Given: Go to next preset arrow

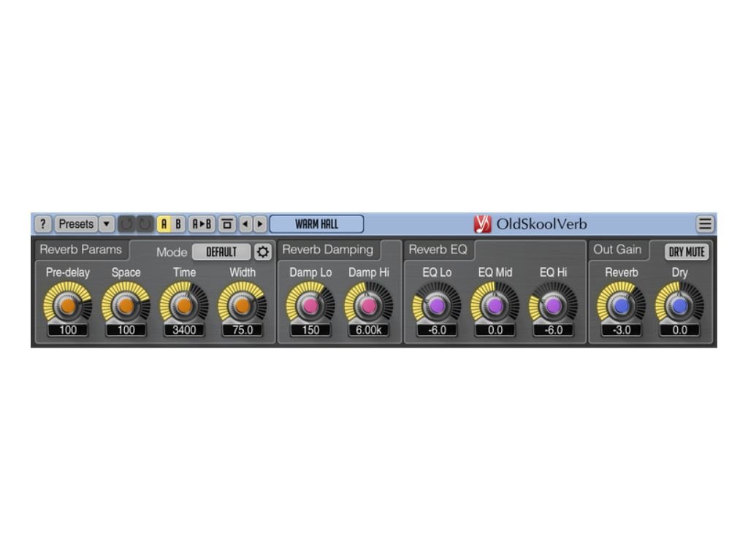Looking at the screenshot, I should [259, 223].
